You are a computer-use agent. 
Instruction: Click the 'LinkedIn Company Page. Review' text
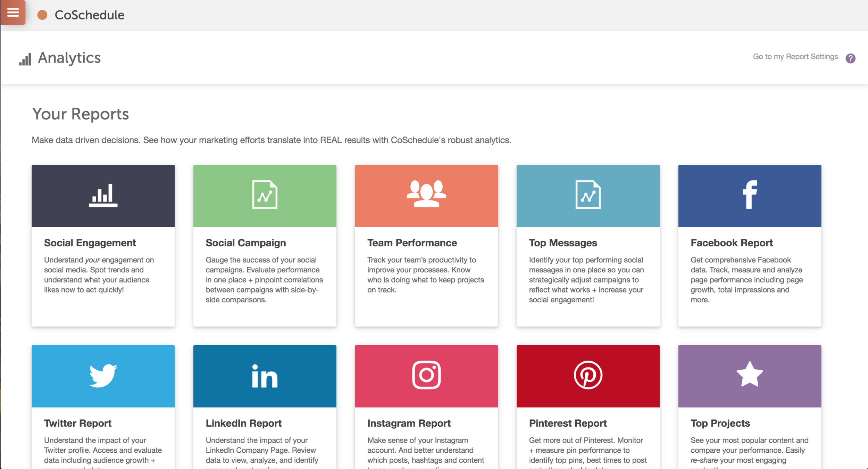click(261, 450)
